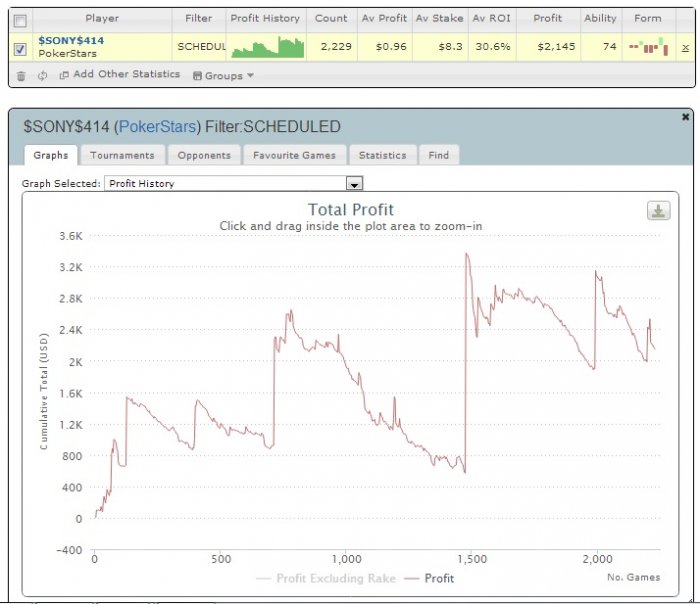Open the Groups dropdown

[x=223, y=75]
